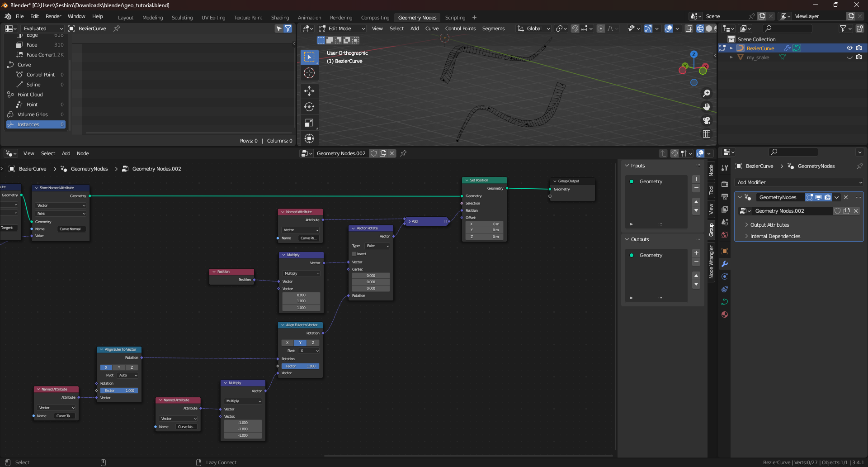Open the Add menu in the node editor
The width and height of the screenshot is (868, 467).
click(66, 153)
